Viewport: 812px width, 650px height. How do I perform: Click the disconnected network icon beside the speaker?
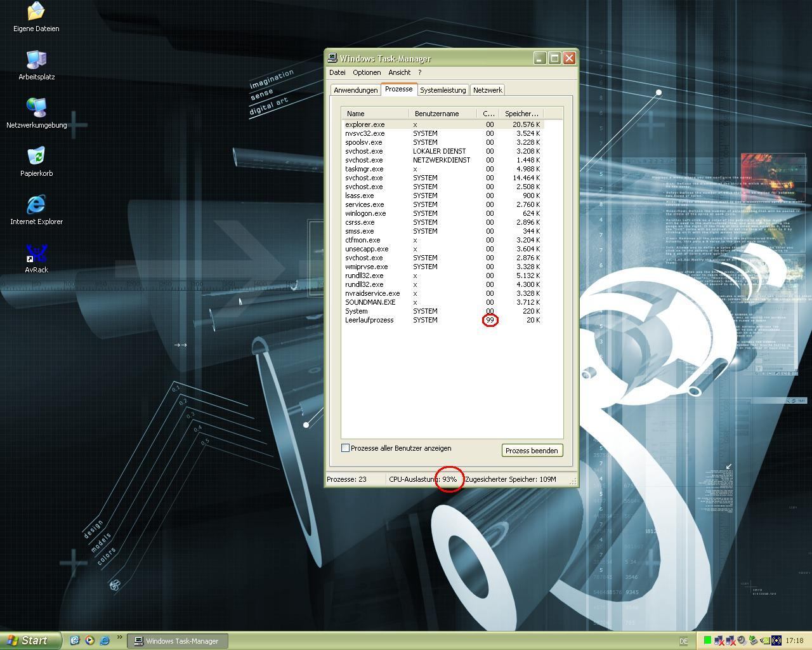[x=731, y=640]
